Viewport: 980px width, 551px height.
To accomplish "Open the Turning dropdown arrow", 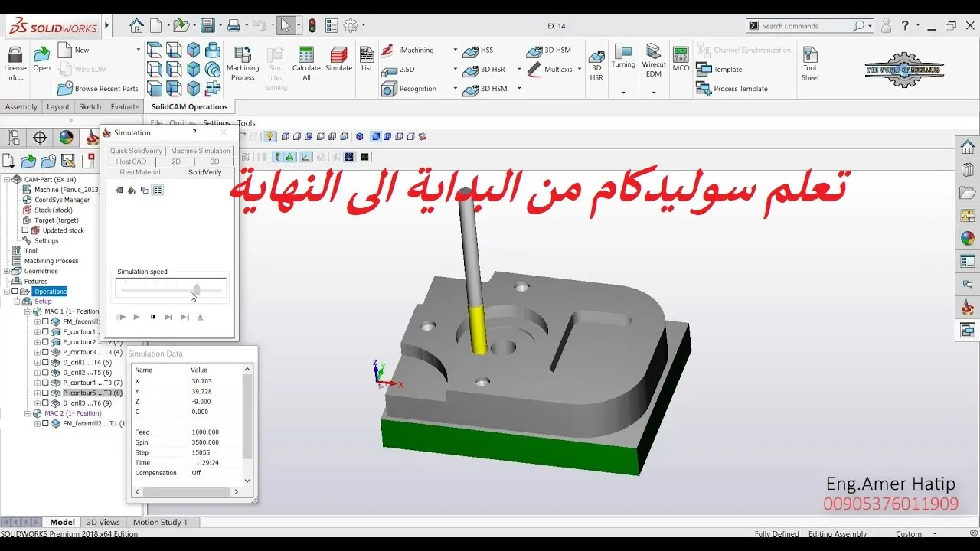I will click(x=623, y=93).
